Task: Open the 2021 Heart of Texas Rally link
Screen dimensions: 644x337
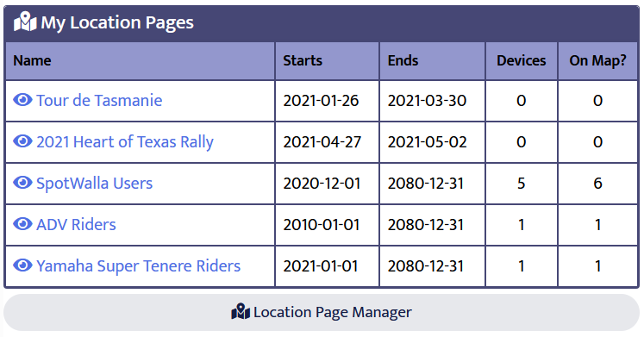Action: [x=125, y=142]
